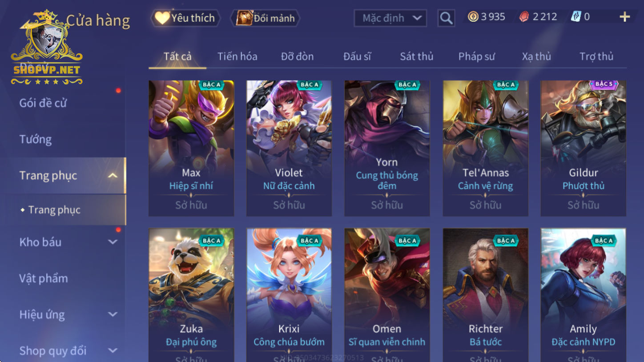Image resolution: width=644 pixels, height=362 pixels.
Task: Switch to the Sát thủ tab
Action: click(x=416, y=56)
